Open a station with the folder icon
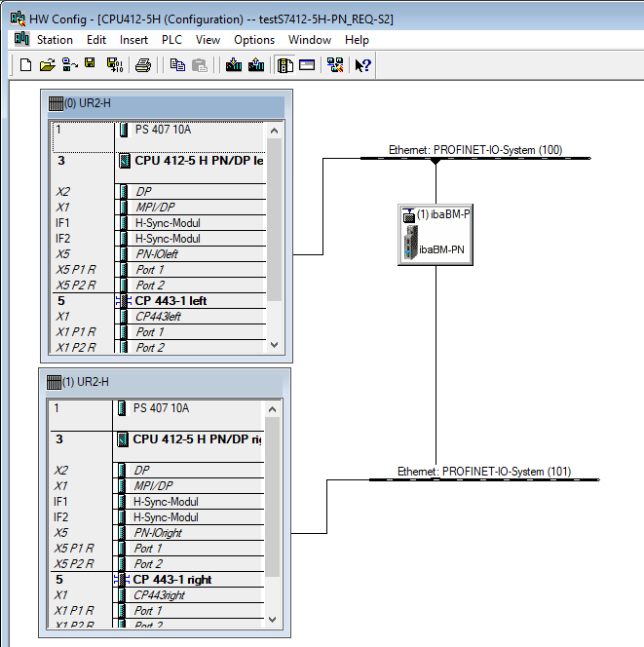This screenshot has height=647, width=644. tap(47, 65)
